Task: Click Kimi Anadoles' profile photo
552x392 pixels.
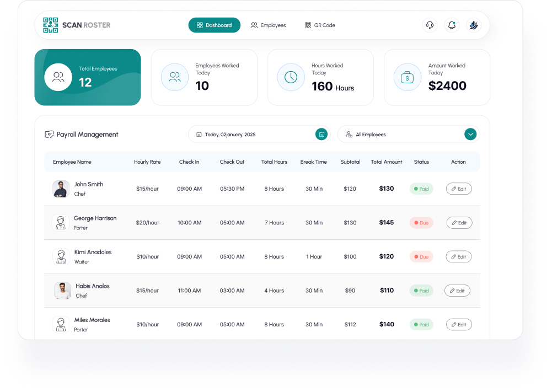Action: 62,256
